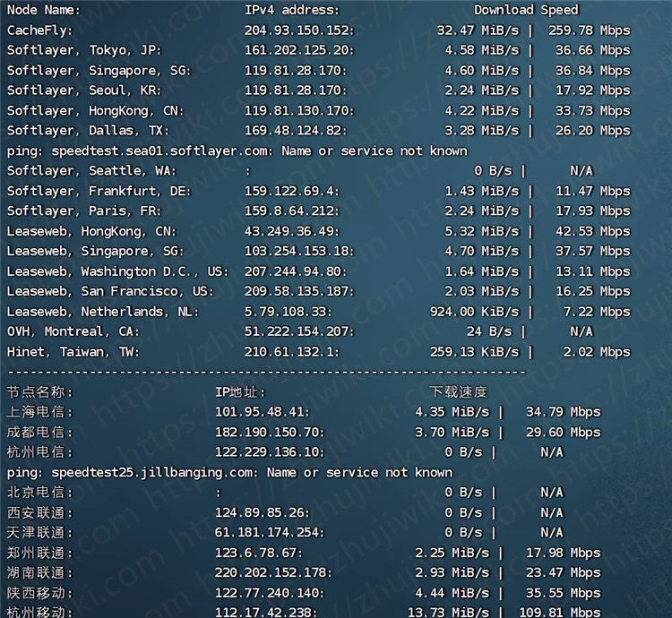This screenshot has height=618, width=672.
Task: Click the 'CacheFly:' node name
Action: click(x=39, y=30)
